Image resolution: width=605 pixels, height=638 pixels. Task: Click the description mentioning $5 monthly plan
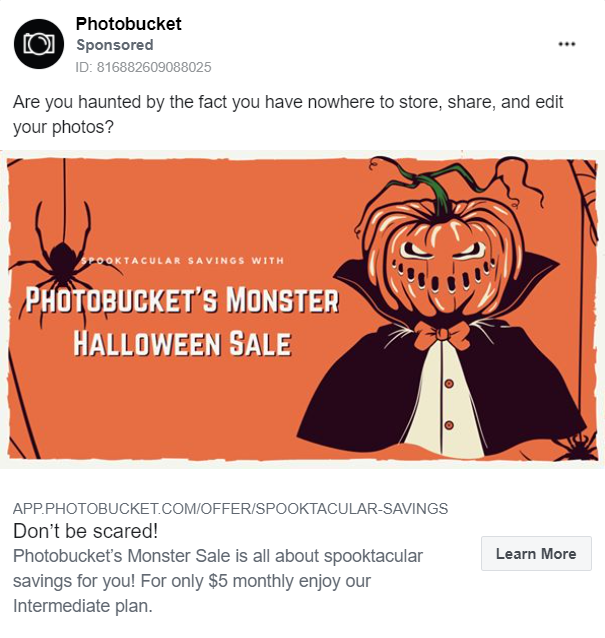click(218, 580)
